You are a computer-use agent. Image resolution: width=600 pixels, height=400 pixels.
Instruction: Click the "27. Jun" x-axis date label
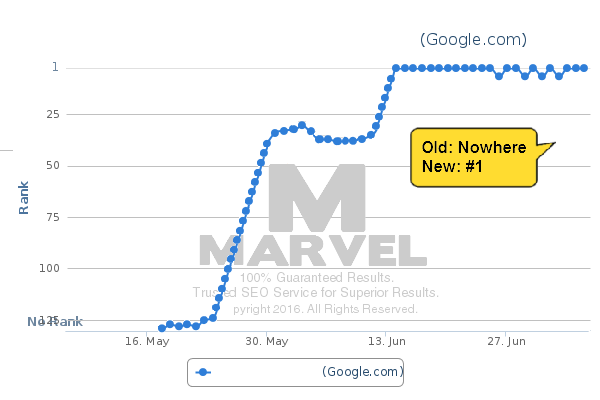pyautogui.click(x=505, y=342)
